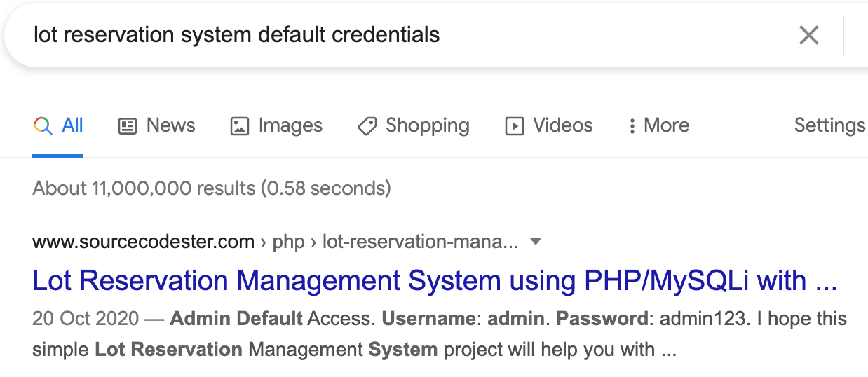Open the Settings menu

[830, 125]
